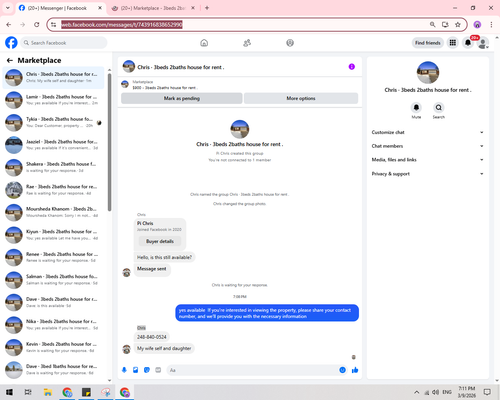Image resolution: width=500 pixels, height=400 pixels.
Task: Open Task View on taskbar
Action: [28, 392]
